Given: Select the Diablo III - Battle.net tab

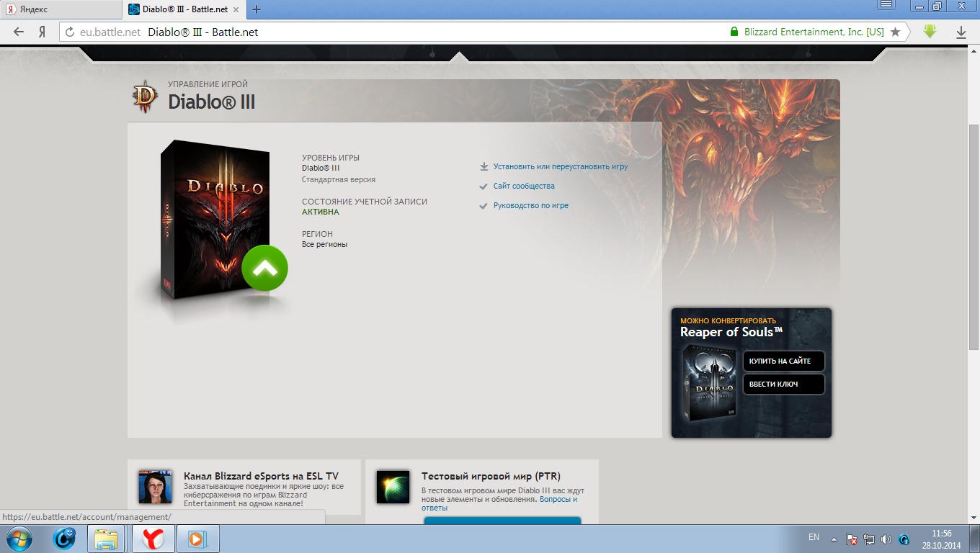Looking at the screenshot, I should [186, 9].
